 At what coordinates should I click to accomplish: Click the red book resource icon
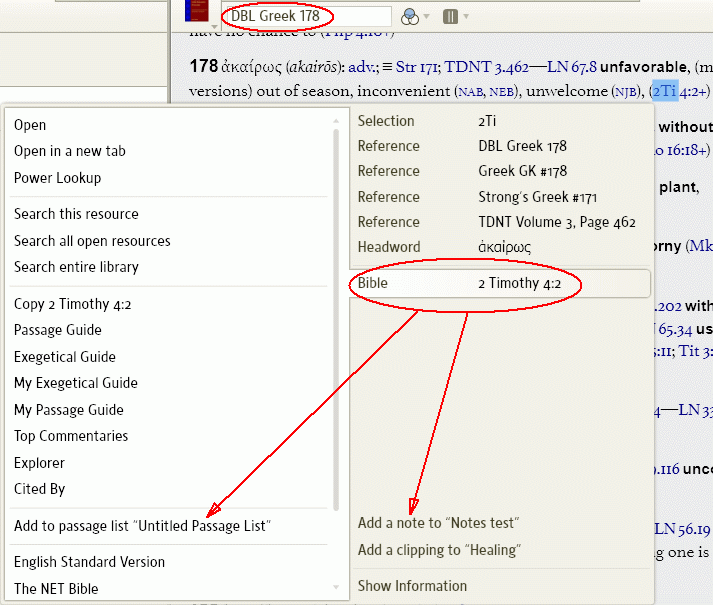tap(196, 10)
